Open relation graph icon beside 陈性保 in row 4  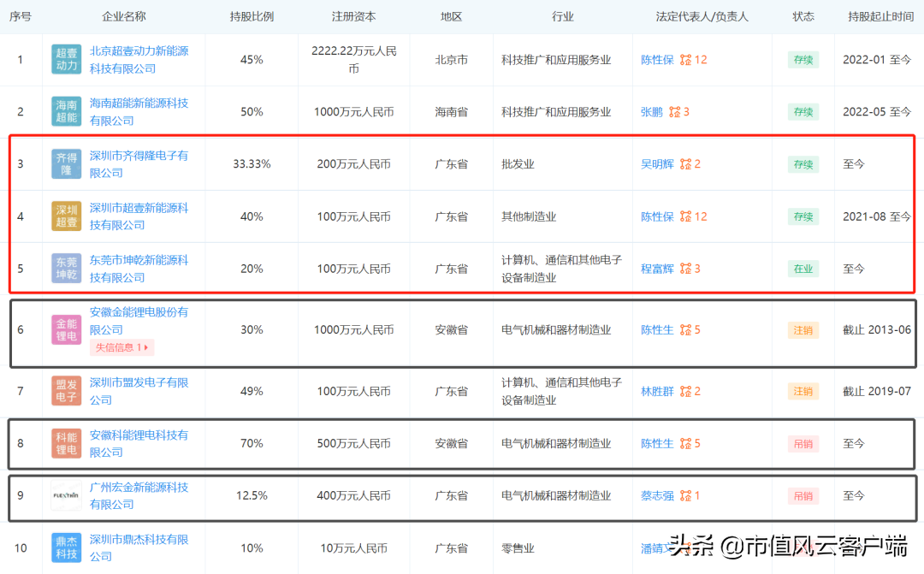(x=685, y=216)
